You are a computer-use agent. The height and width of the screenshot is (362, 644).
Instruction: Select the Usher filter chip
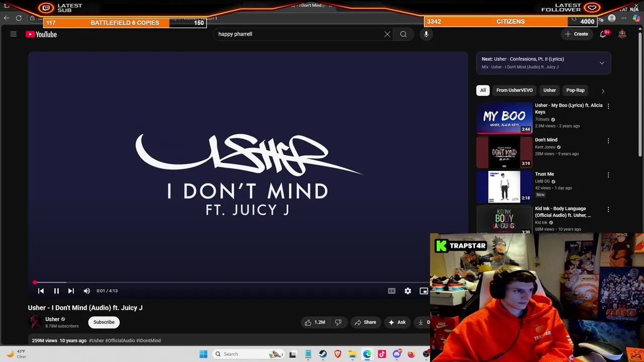tap(549, 90)
